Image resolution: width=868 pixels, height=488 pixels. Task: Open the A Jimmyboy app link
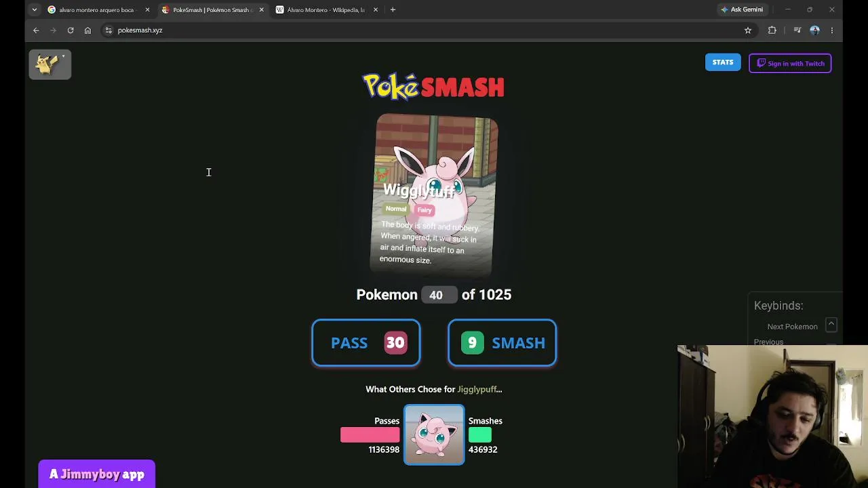[97, 474]
